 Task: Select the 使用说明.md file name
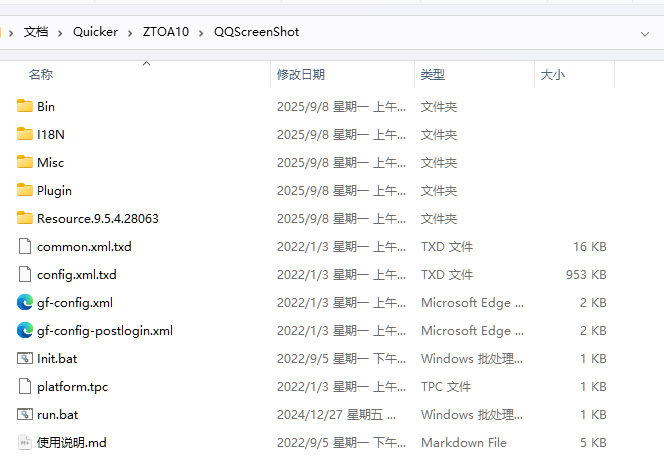pos(72,443)
